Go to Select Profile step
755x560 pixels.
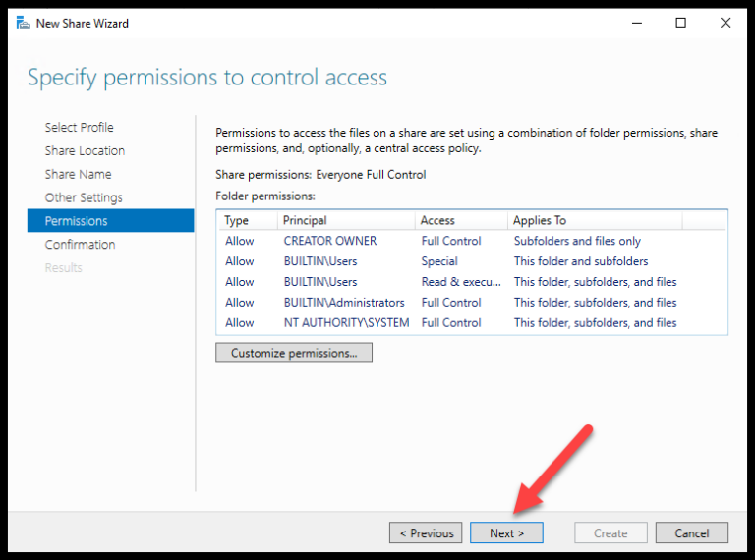click(x=79, y=127)
